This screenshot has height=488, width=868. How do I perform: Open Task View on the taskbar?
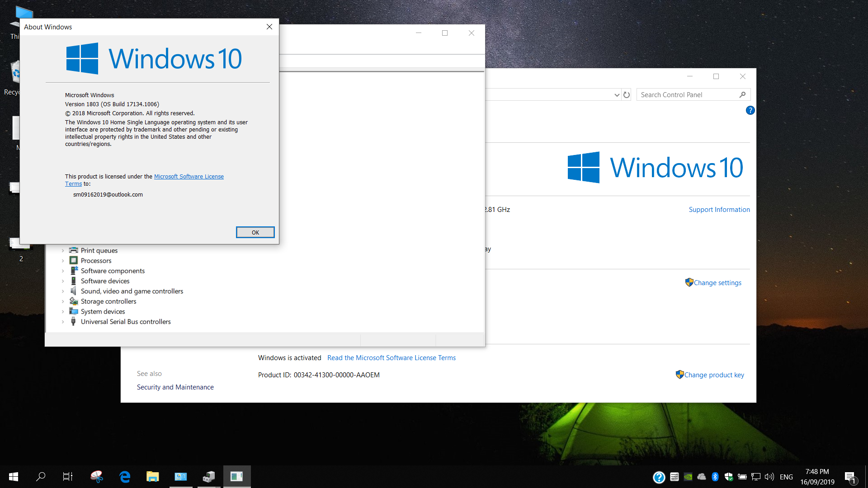click(67, 477)
